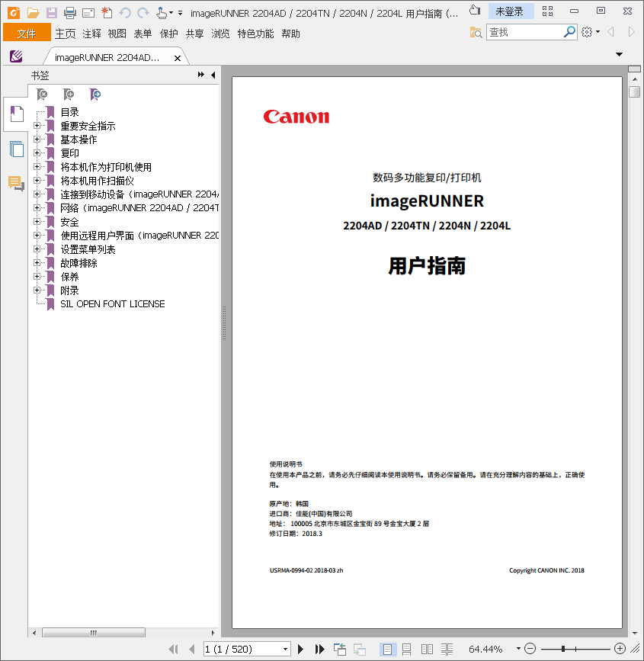
Task: Open advanced search folder icon
Action: pyautogui.click(x=476, y=32)
